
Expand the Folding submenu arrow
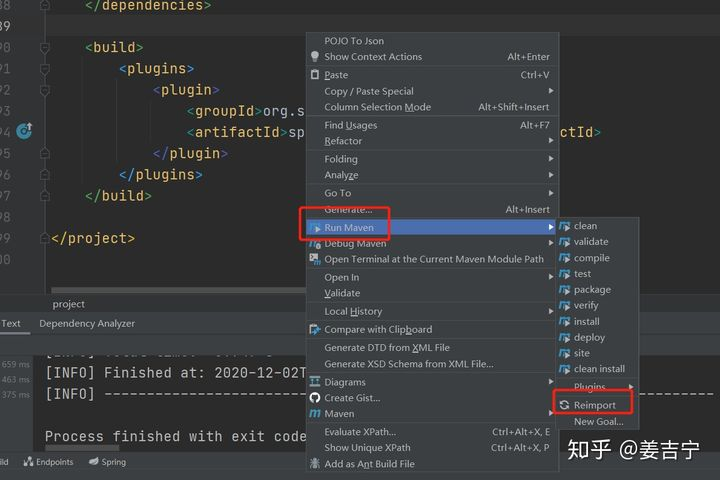click(551, 158)
